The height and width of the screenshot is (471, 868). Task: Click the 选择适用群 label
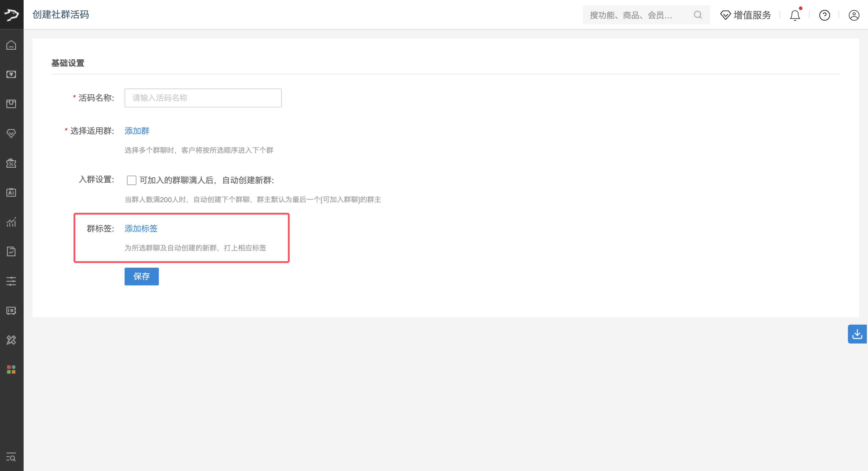(x=92, y=131)
